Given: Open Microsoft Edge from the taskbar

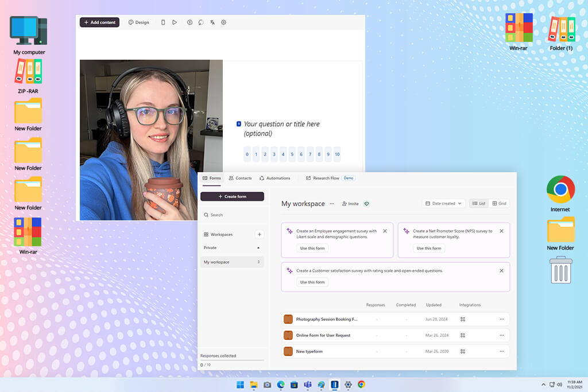Looking at the screenshot, I should pyautogui.click(x=280, y=385).
